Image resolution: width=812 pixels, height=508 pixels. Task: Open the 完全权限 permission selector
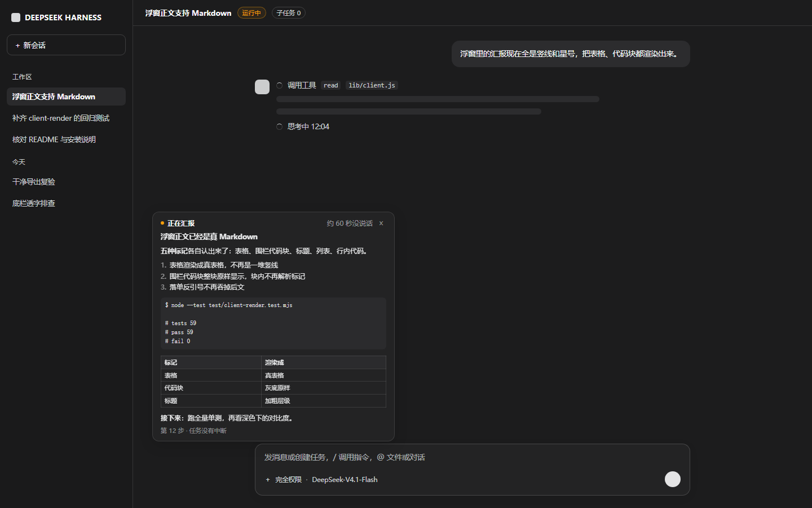coord(288,480)
